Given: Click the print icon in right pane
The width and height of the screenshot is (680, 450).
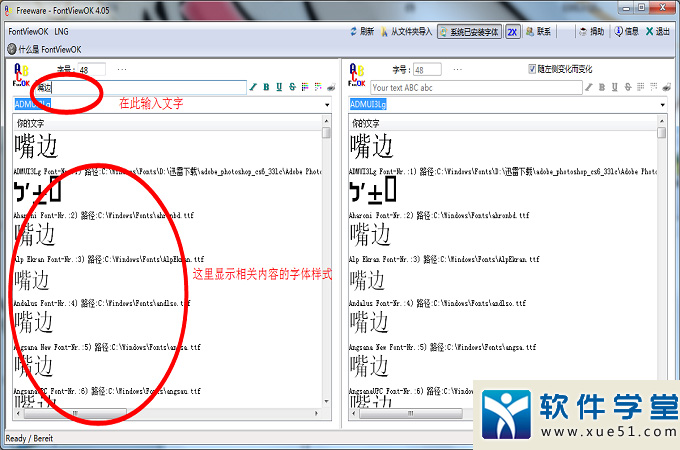Looking at the screenshot, I should tap(667, 87).
